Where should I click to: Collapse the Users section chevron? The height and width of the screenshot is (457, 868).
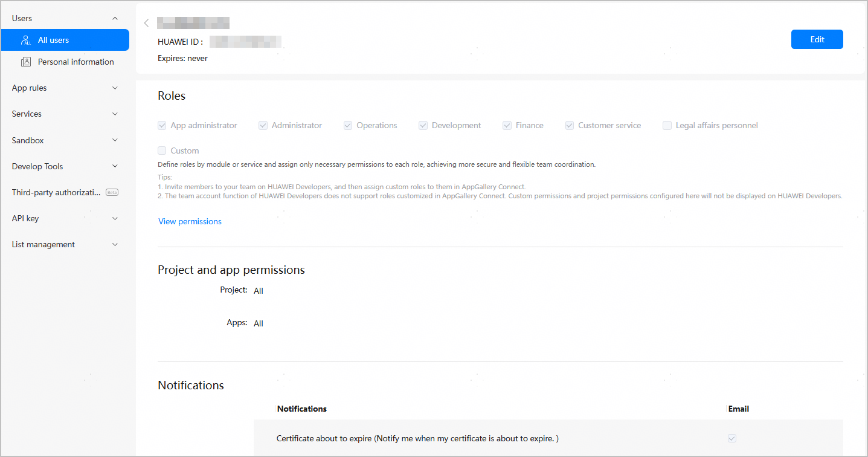[115, 19]
